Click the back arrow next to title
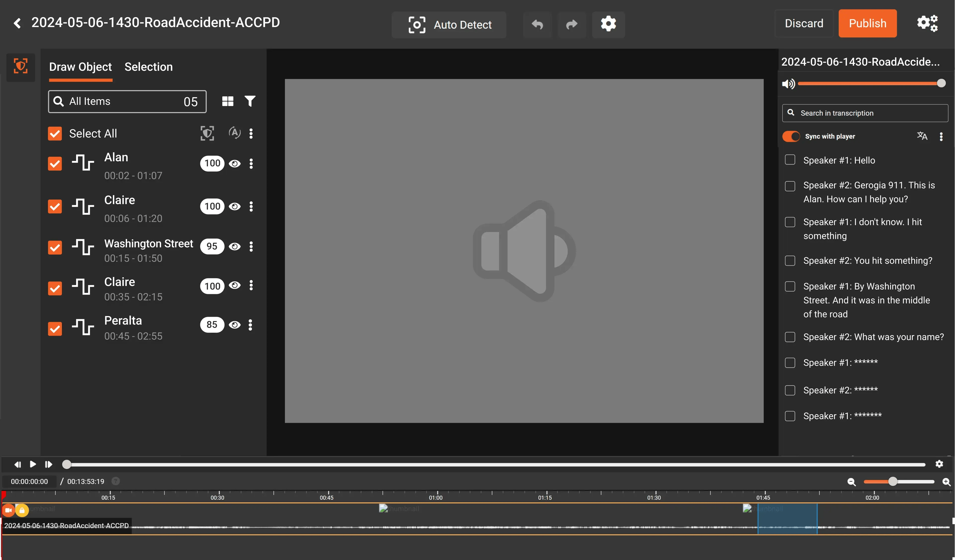955x560 pixels. 17,23
